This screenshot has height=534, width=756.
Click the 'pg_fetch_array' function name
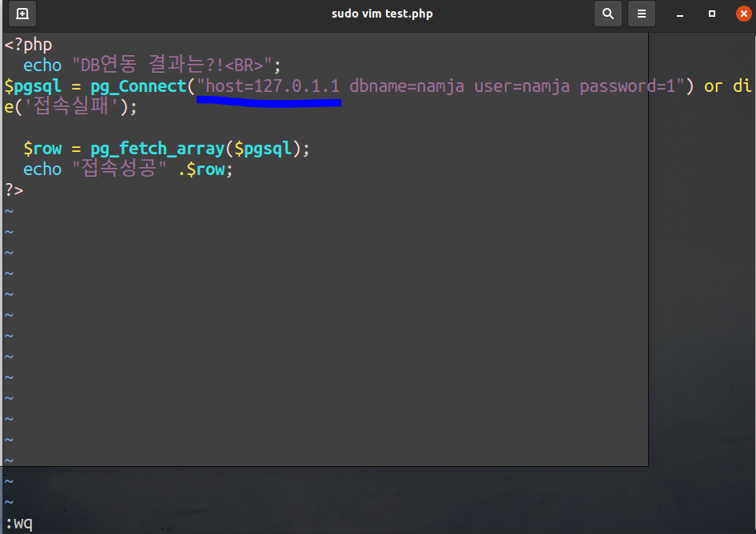point(157,149)
